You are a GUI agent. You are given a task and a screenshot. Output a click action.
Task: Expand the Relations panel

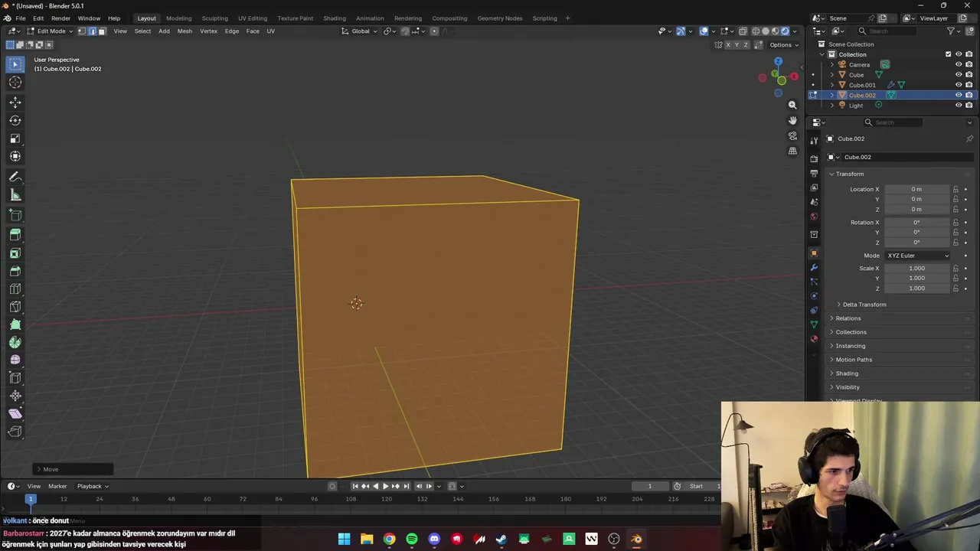[x=848, y=318]
